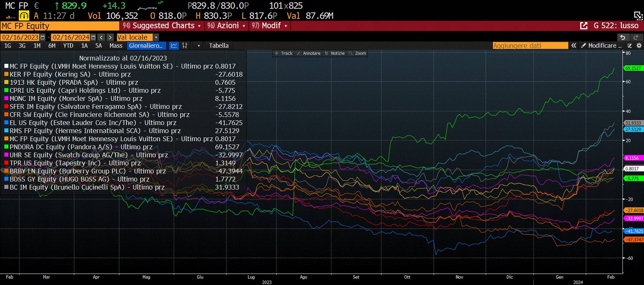Image resolution: width=644 pixels, height=285 pixels.
Task: Click the 69.1527 green value label on axis
Action: pos(633,68)
